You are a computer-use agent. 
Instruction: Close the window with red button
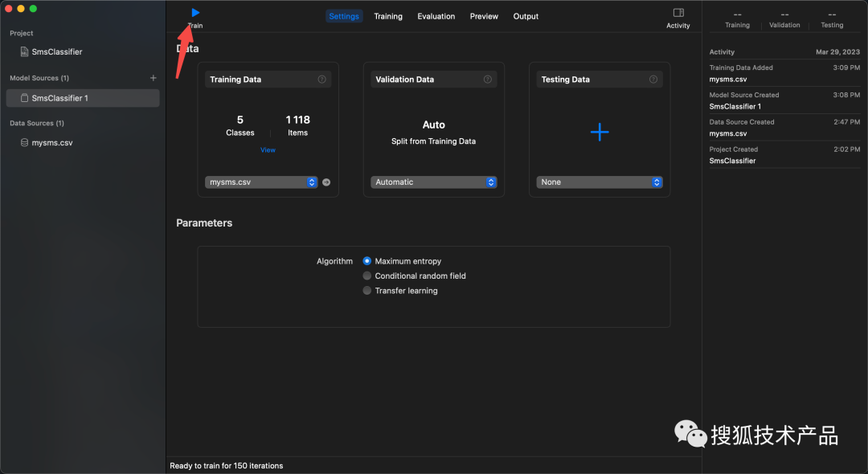(x=8, y=8)
